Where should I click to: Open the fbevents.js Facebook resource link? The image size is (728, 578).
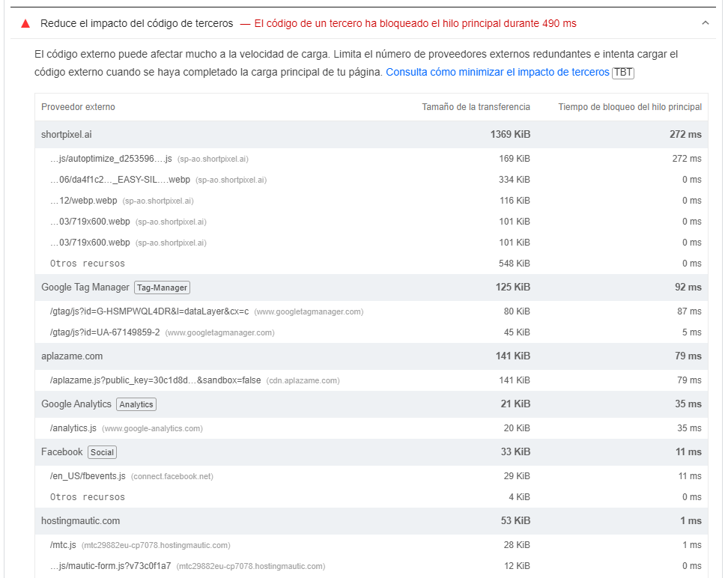point(88,476)
